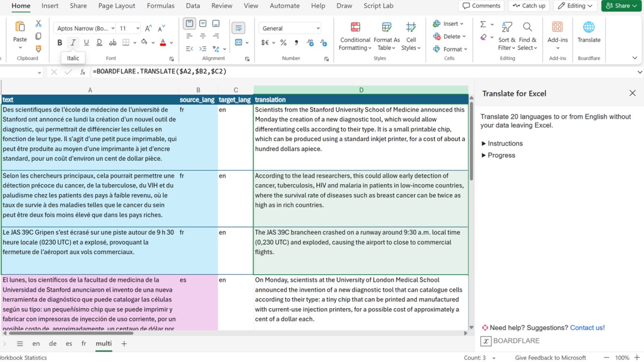Image resolution: width=644 pixels, height=362 pixels.
Task: Click the zoom out minus button
Action: [606, 358]
